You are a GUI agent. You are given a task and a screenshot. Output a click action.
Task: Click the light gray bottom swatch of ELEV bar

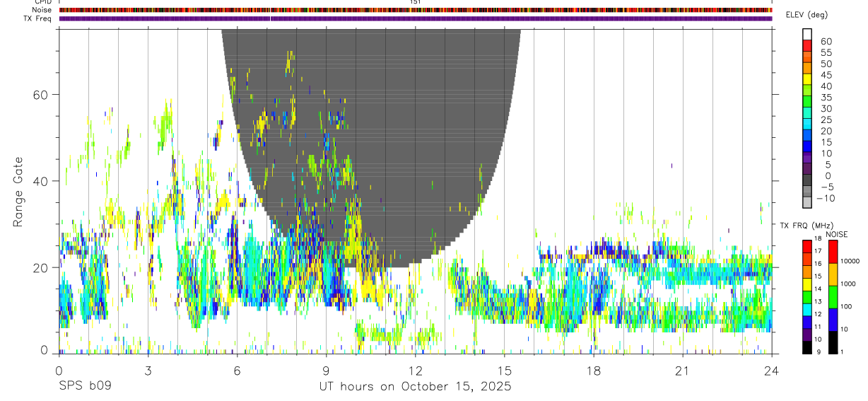point(807,202)
